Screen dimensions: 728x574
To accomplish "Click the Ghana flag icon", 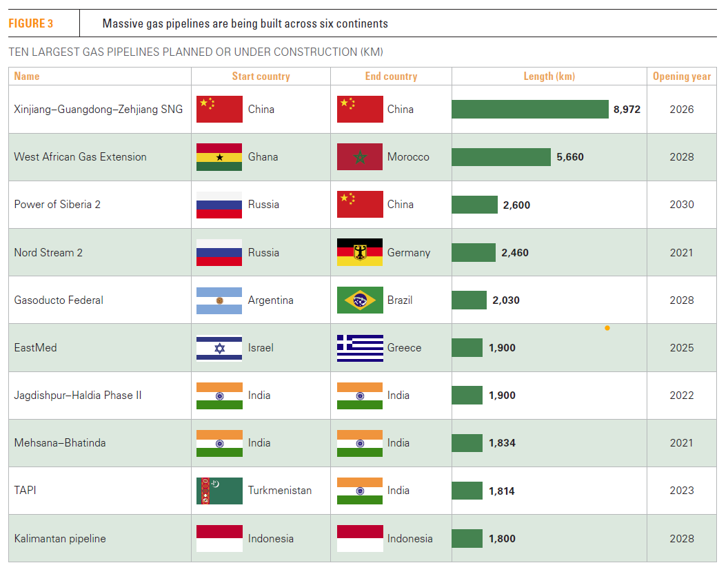I will click(x=219, y=157).
